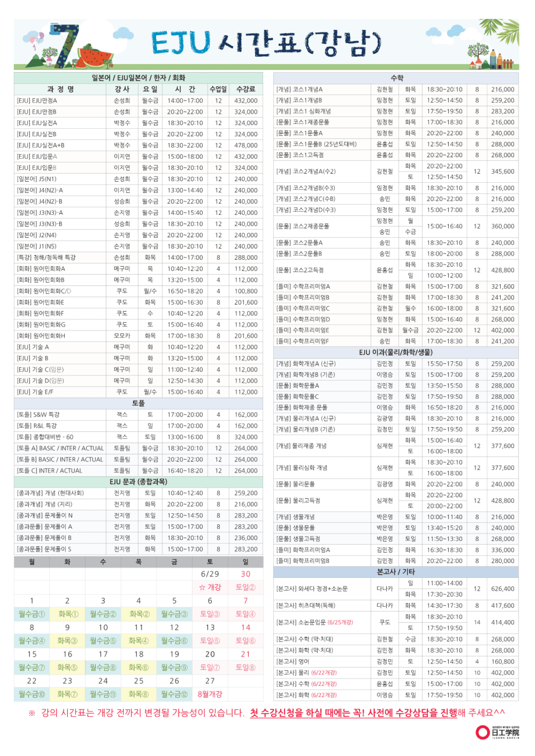Select the "[개념] 물리심화 개념" course

click(301, 468)
